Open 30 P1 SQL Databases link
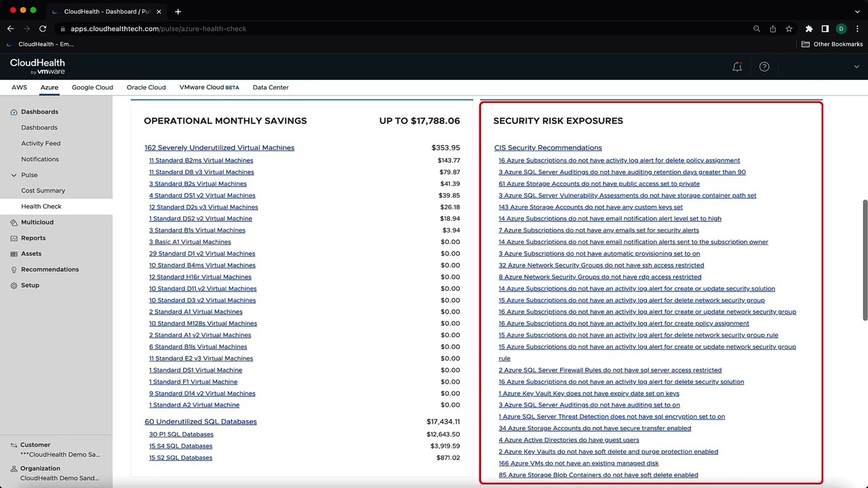 point(181,434)
